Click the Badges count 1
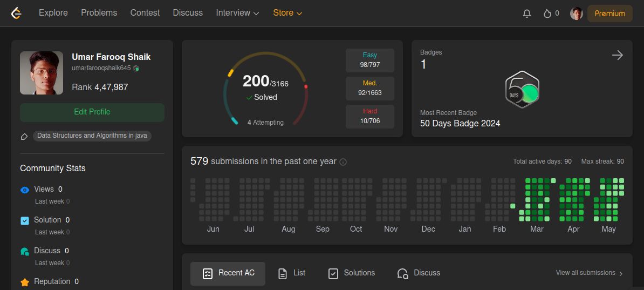 pyautogui.click(x=423, y=65)
